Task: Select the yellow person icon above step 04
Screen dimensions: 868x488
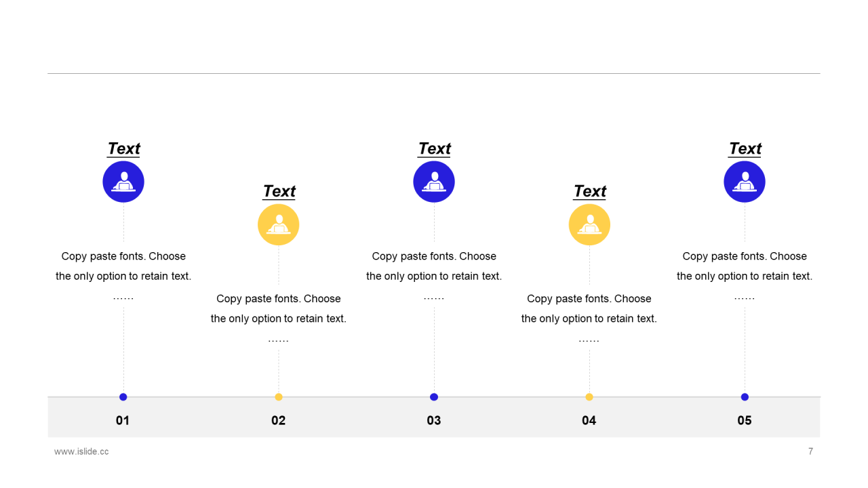Action: [x=589, y=224]
